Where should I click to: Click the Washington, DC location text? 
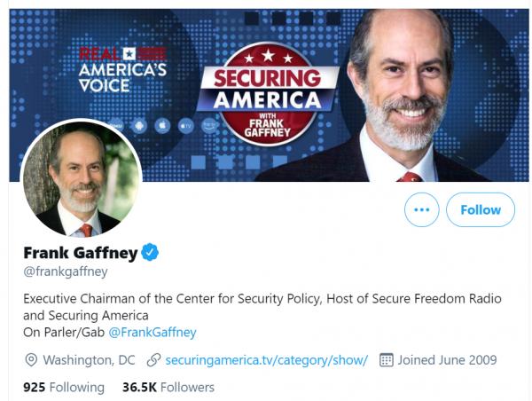[89, 360]
